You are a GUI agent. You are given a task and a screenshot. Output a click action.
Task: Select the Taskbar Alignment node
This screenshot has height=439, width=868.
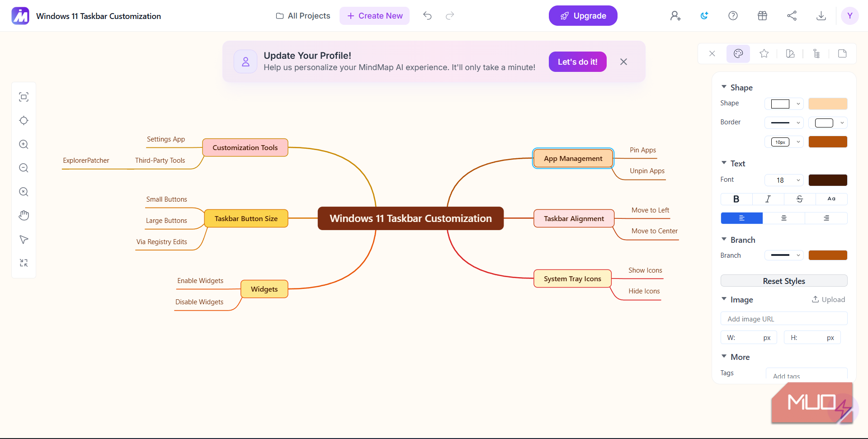(574, 218)
